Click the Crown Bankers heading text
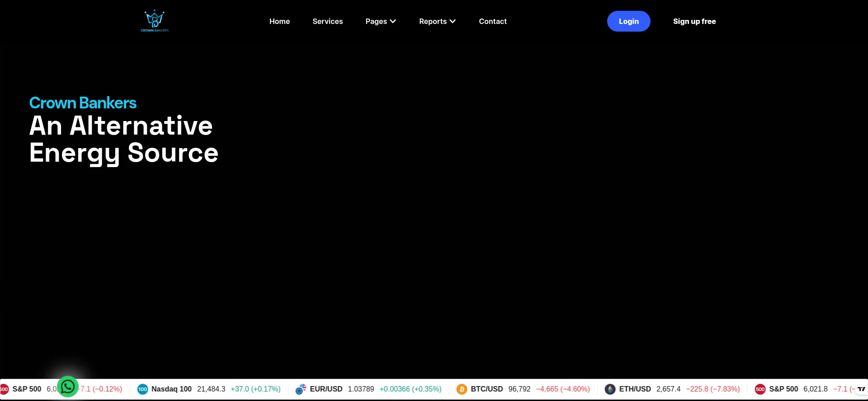Image resolution: width=868 pixels, height=401 pixels. [83, 103]
